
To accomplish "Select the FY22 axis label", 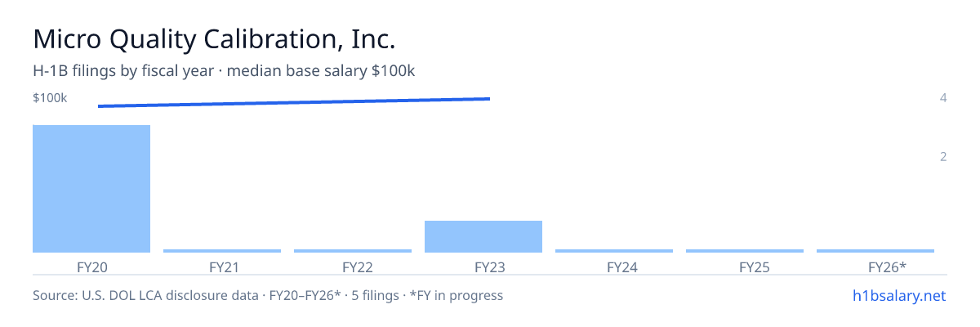I will coord(353,267).
